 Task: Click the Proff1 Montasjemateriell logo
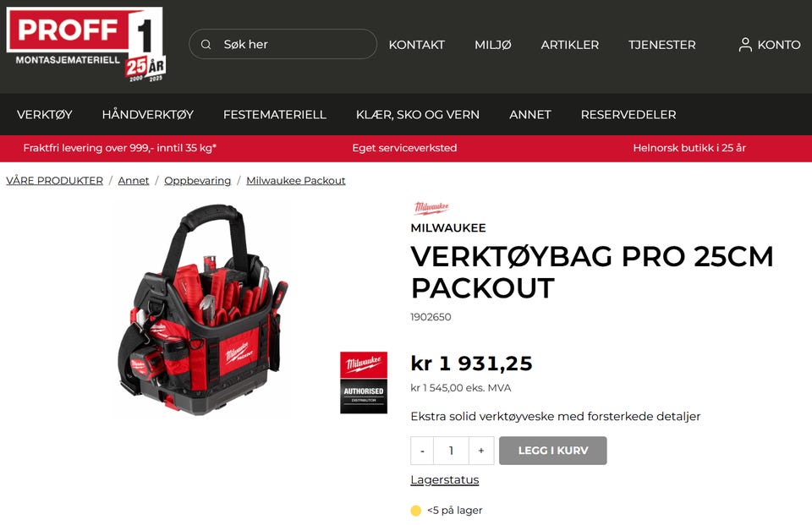point(86,45)
